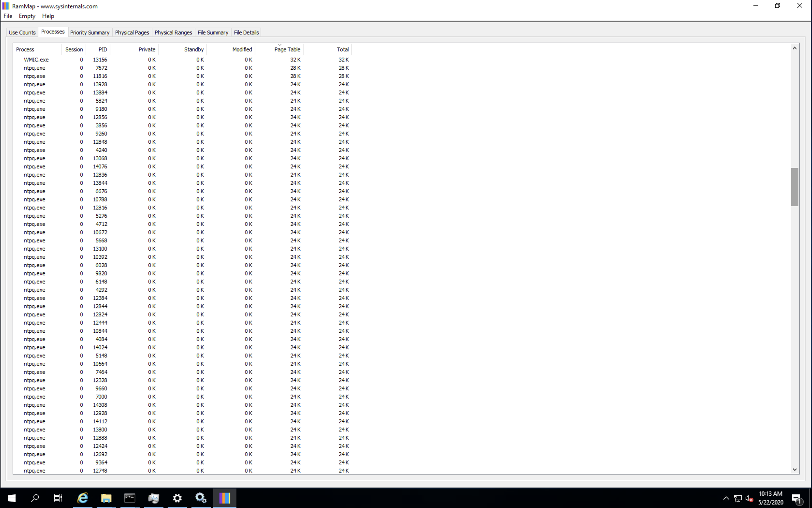The image size is (812, 508).
Task: Click the vertical scrollbar thumb
Action: [794, 187]
